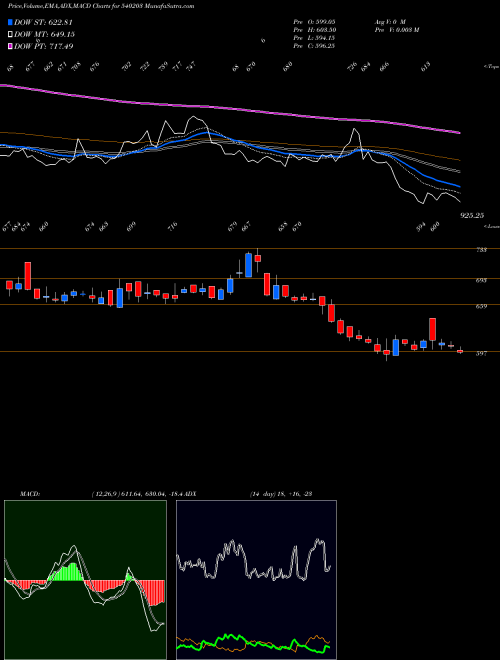Click the 693 price level label
This screenshot has height=660, width=500.
(481, 280)
